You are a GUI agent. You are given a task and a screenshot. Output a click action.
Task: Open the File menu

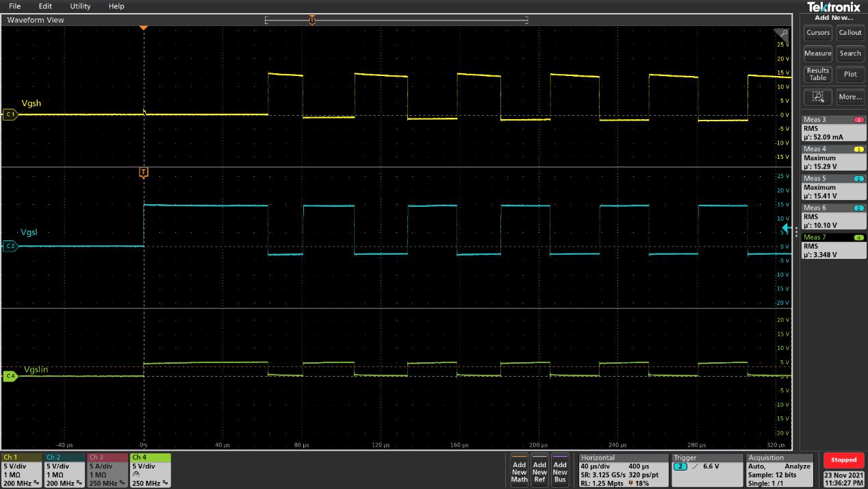14,6
